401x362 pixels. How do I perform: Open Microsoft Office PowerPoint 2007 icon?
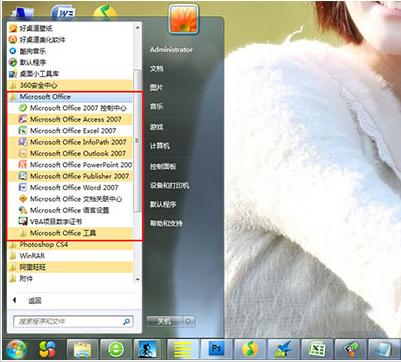pos(23,164)
